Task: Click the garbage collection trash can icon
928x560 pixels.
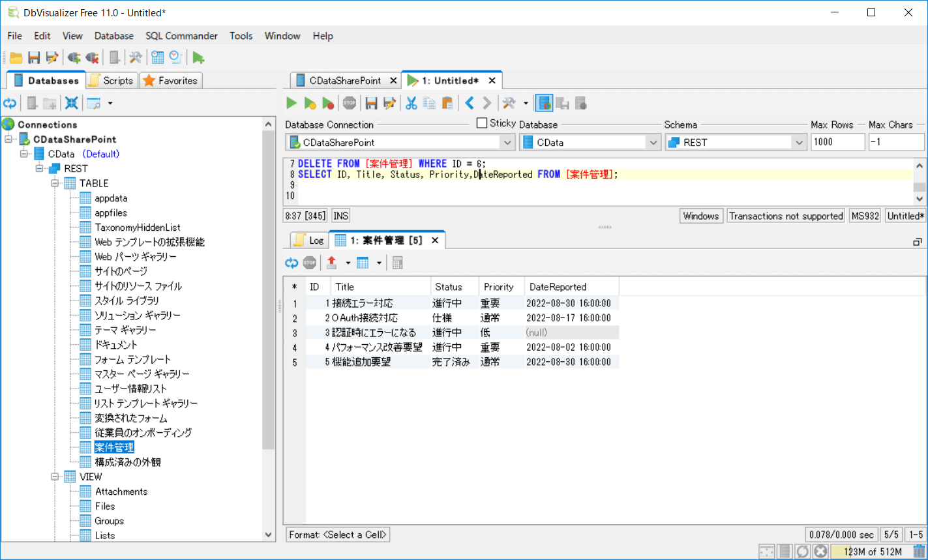Action: click(x=918, y=552)
